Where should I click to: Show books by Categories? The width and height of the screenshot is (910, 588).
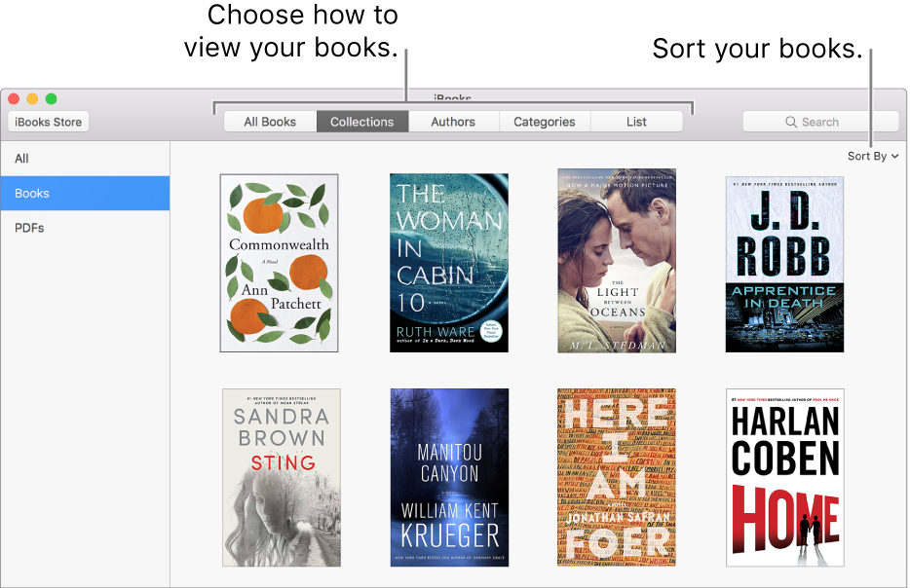click(545, 122)
